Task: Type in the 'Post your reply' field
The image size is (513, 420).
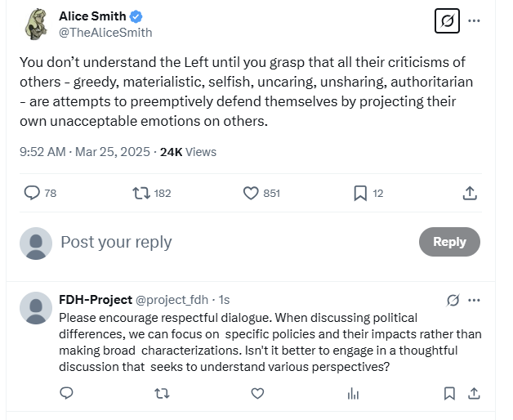Action: [x=229, y=242]
